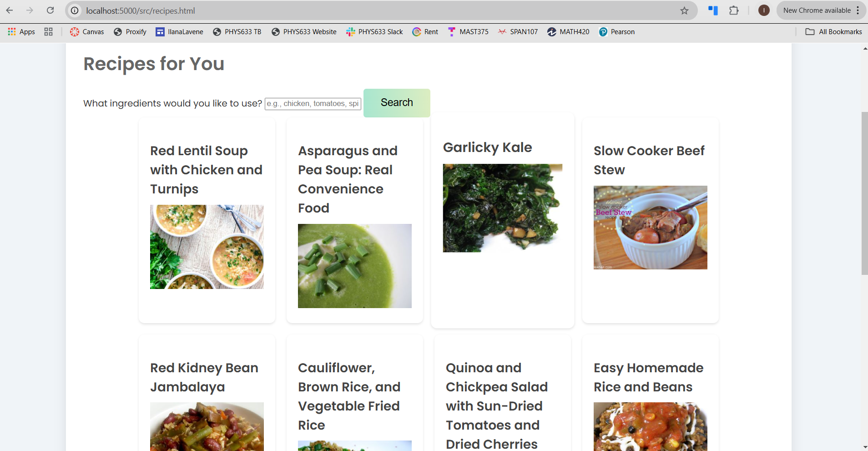The width and height of the screenshot is (868, 451).
Task: Click the green Search button
Action: coord(397,103)
